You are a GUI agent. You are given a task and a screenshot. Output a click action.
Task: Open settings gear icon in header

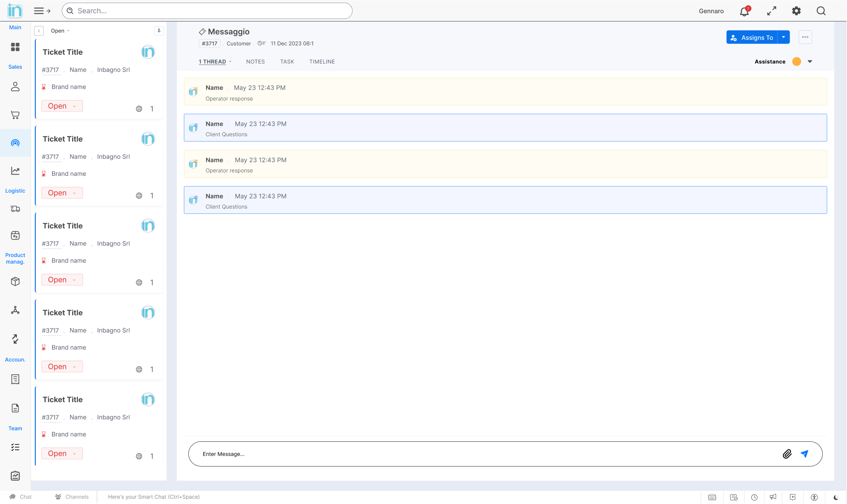(796, 11)
